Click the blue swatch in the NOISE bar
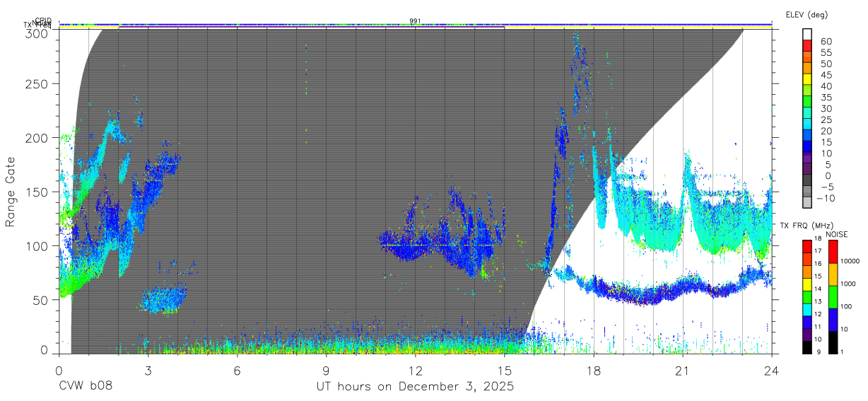The image size is (868, 401). pos(832,319)
